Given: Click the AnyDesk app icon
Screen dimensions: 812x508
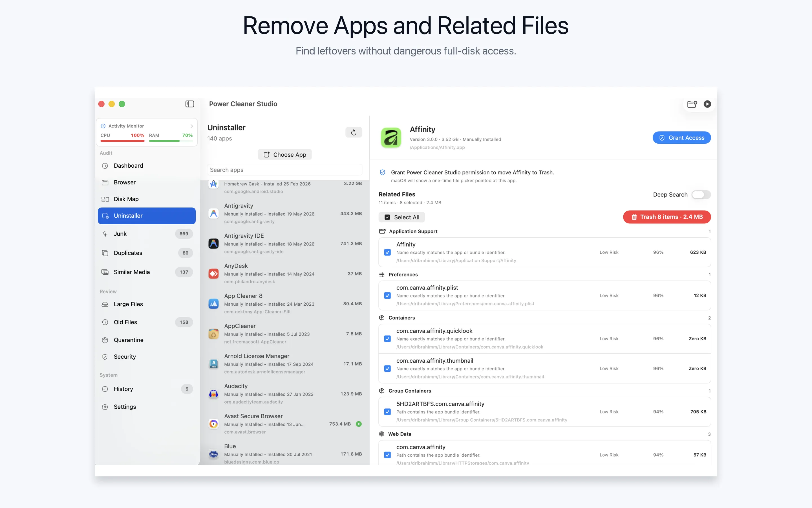Looking at the screenshot, I should [213, 273].
